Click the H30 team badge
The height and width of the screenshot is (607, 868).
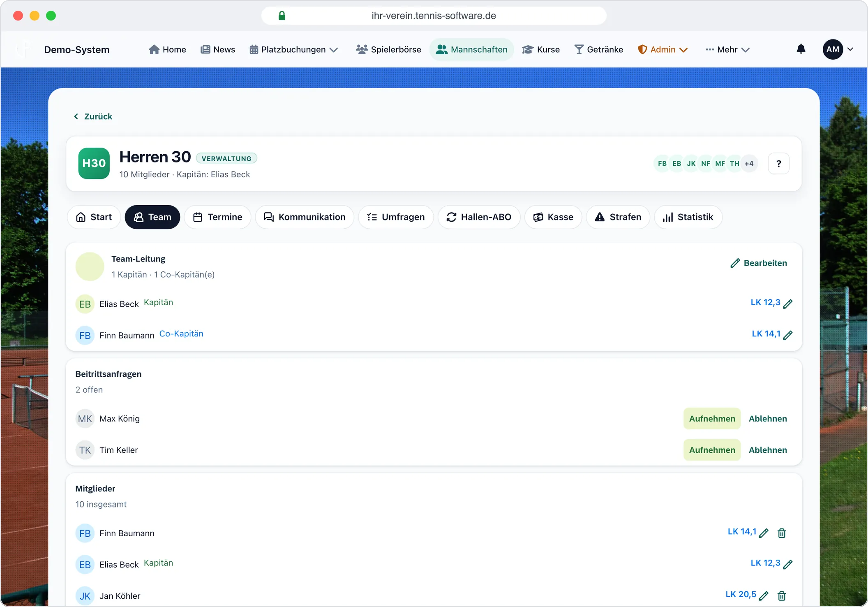pyautogui.click(x=94, y=163)
